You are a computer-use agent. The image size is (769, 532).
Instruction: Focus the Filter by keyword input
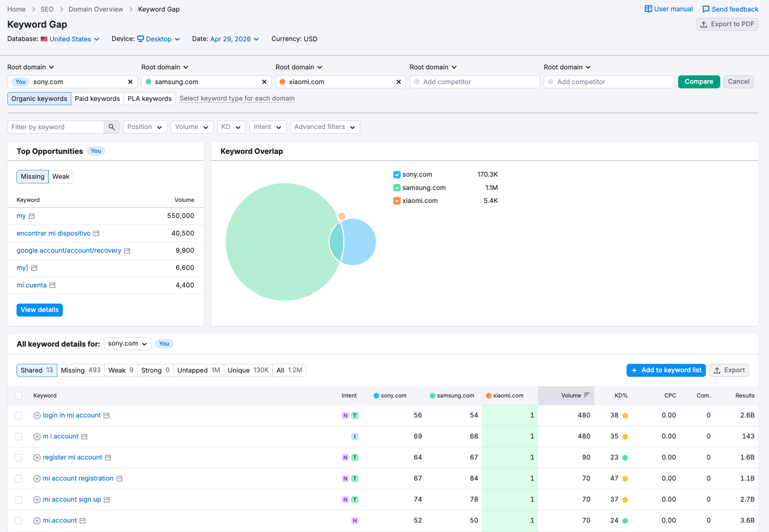[56, 127]
